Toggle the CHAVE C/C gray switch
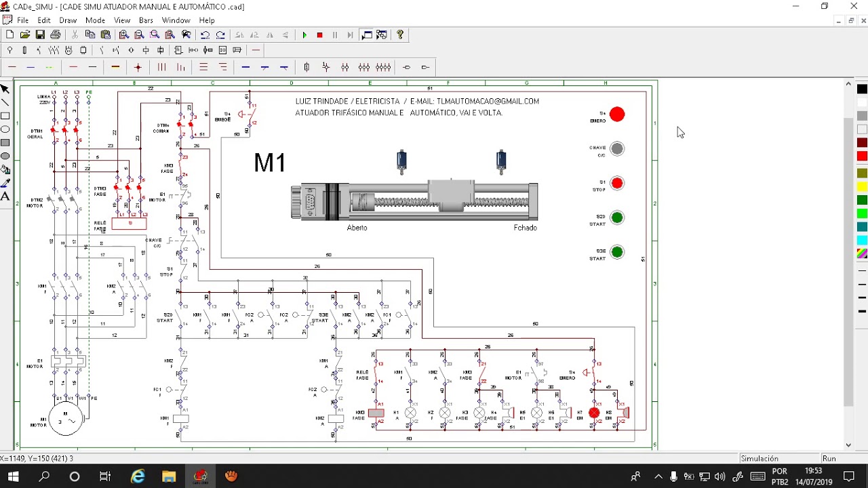Viewport: 868px width, 488px height. [x=617, y=148]
